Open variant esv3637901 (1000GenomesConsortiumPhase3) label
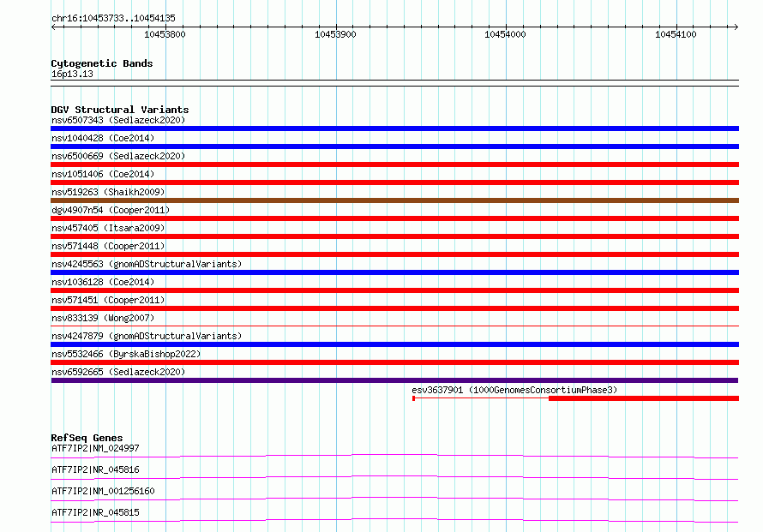The image size is (763, 532). tap(514, 390)
